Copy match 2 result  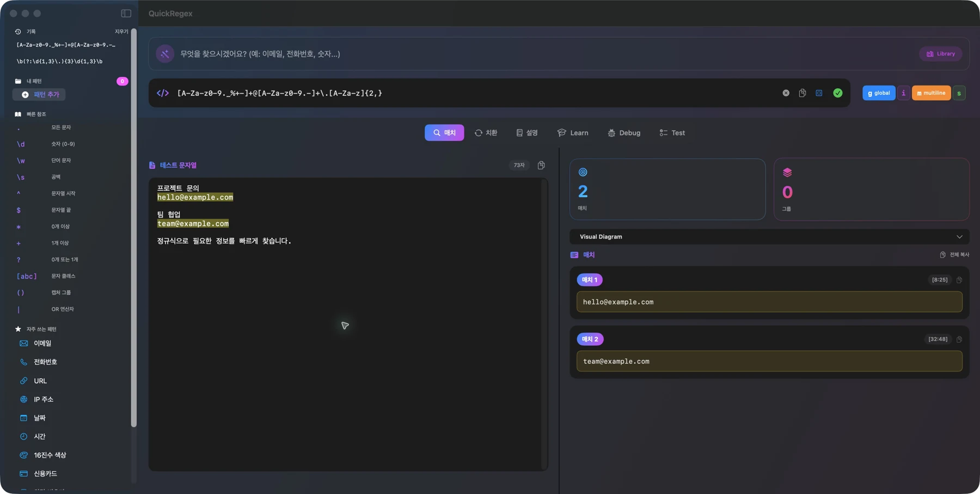tap(959, 339)
